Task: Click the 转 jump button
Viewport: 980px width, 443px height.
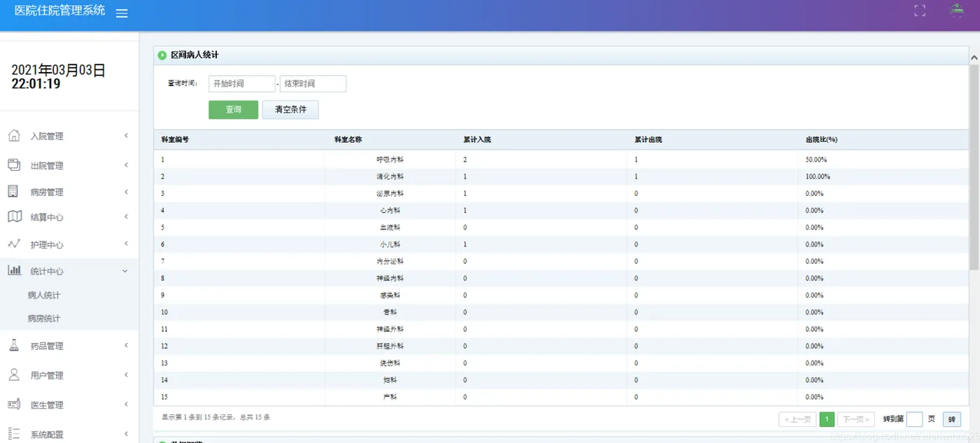Action: [x=952, y=419]
